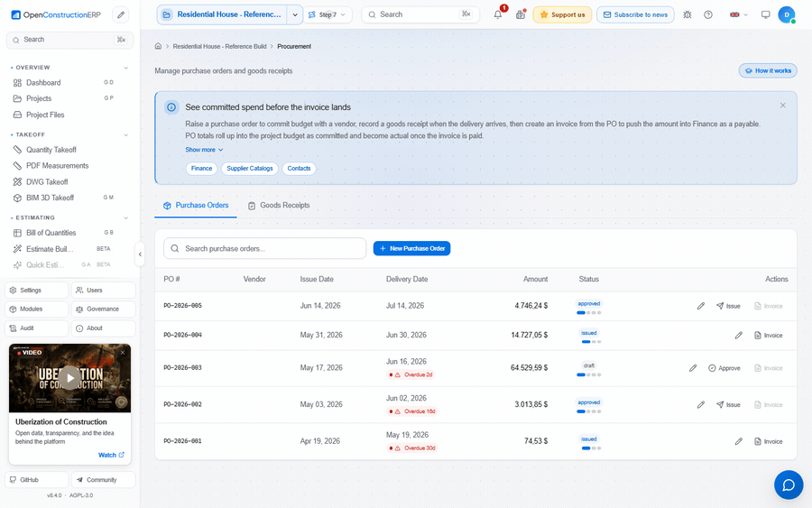Image resolution: width=812 pixels, height=508 pixels.
Task: Edit purchase order PO-2026-001 with the pencil icon
Action: [738, 442]
